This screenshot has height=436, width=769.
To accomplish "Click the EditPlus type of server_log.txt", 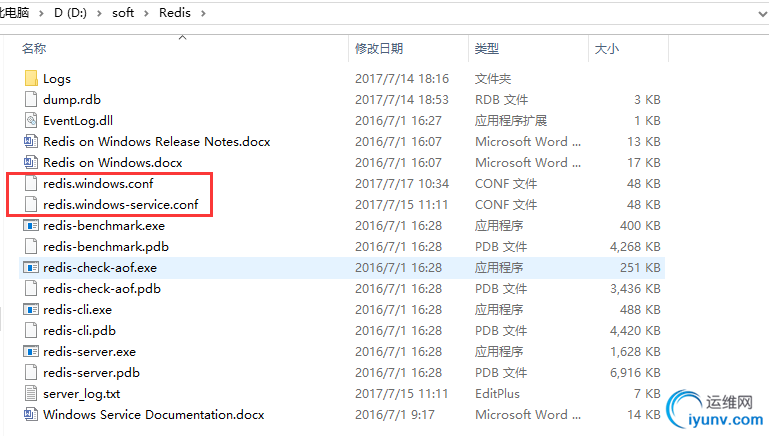I will [x=497, y=394].
